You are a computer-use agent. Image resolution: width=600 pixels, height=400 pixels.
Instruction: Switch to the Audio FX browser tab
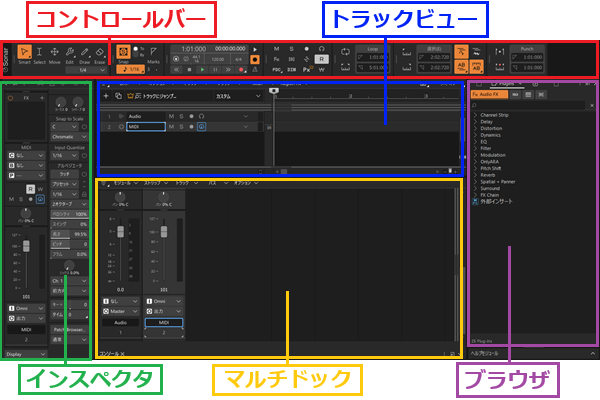point(489,92)
